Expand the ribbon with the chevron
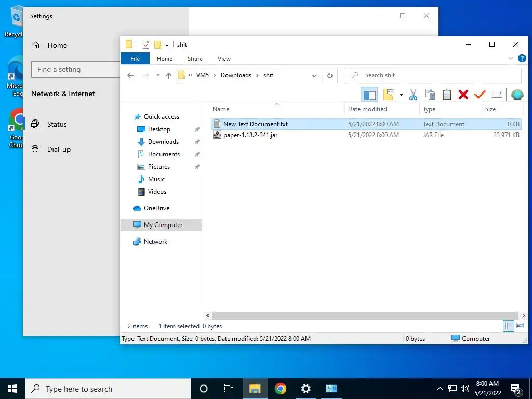 pyautogui.click(x=511, y=58)
